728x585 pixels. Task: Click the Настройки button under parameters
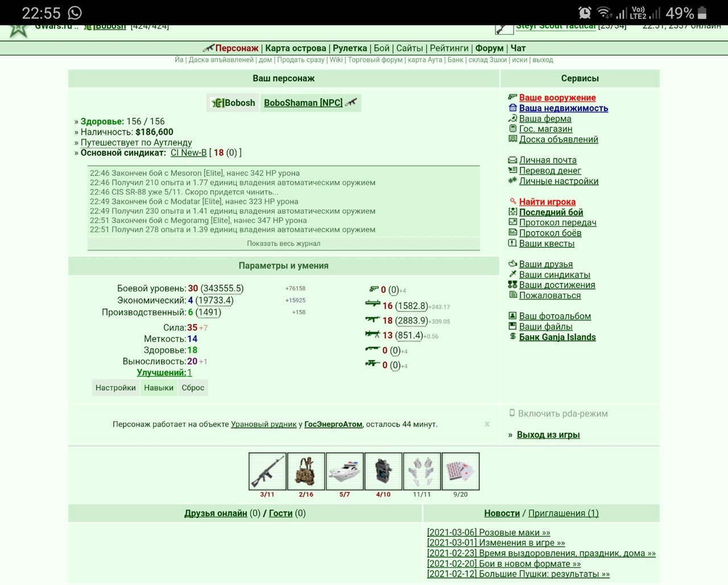pyautogui.click(x=115, y=388)
